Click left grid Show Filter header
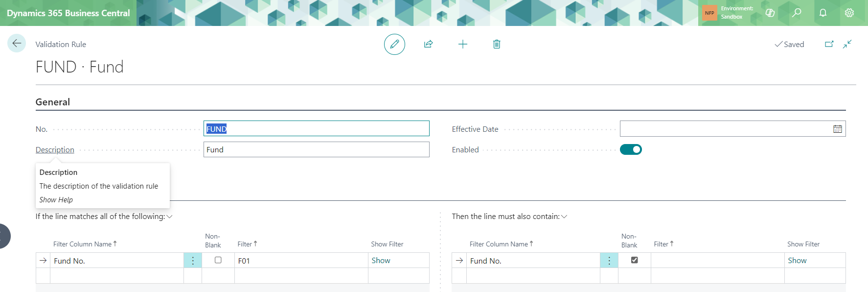The image size is (868, 292). click(387, 244)
